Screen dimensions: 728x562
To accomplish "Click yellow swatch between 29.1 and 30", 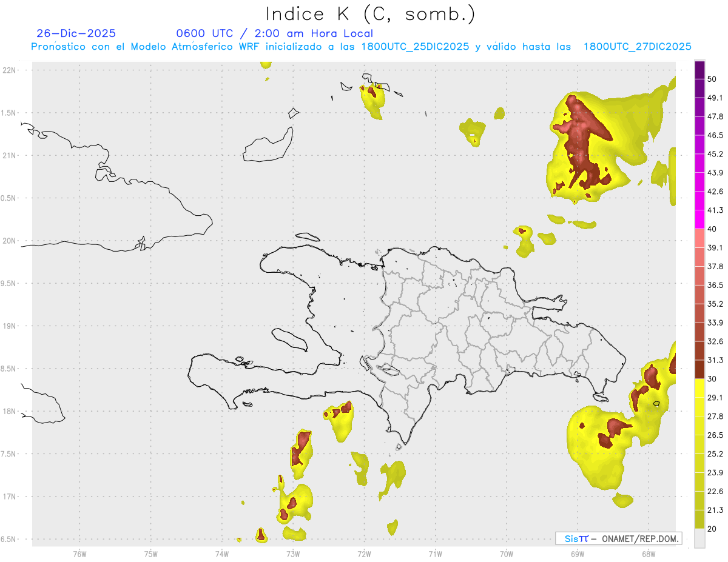I will 699,389.
